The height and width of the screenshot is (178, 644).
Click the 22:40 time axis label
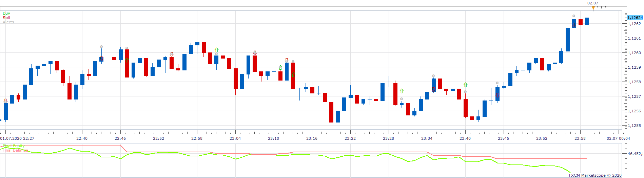pyautogui.click(x=82, y=138)
